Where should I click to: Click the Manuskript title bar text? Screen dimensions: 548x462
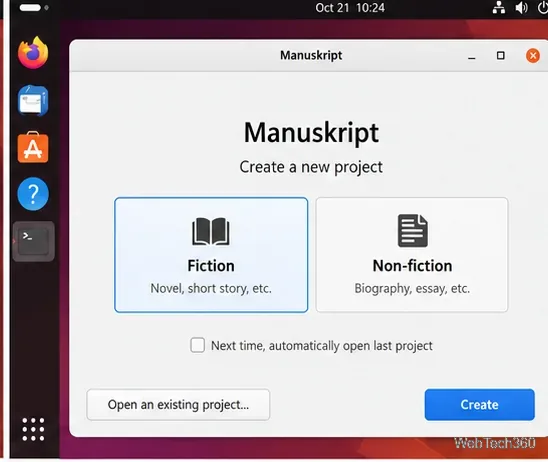coord(311,55)
